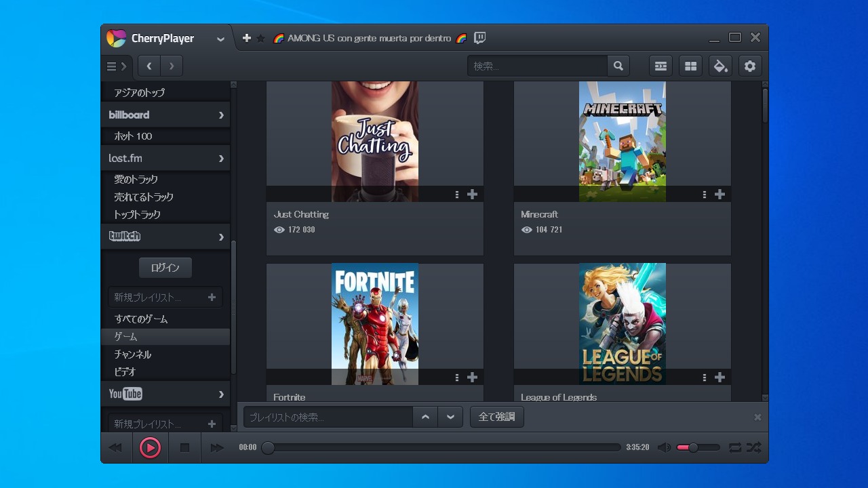Viewport: 868px width, 488px height.
Task: Open Minecraft more options dots
Action: [x=705, y=195]
